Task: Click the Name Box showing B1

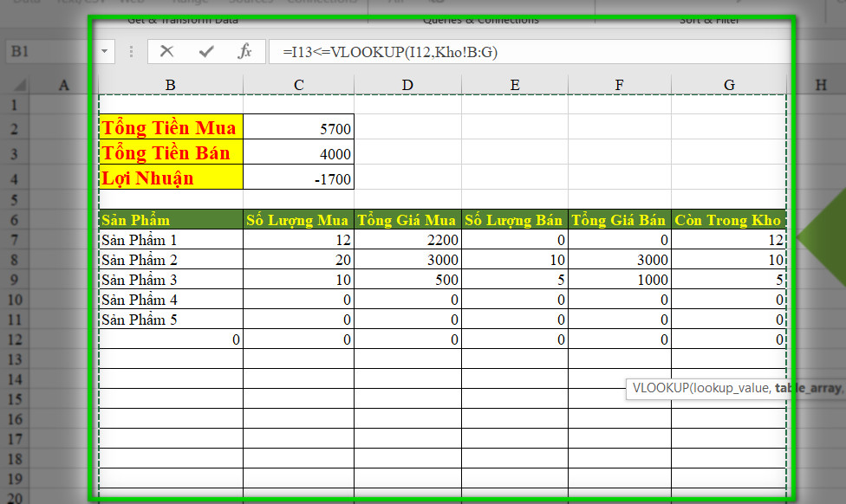Action: (x=51, y=52)
